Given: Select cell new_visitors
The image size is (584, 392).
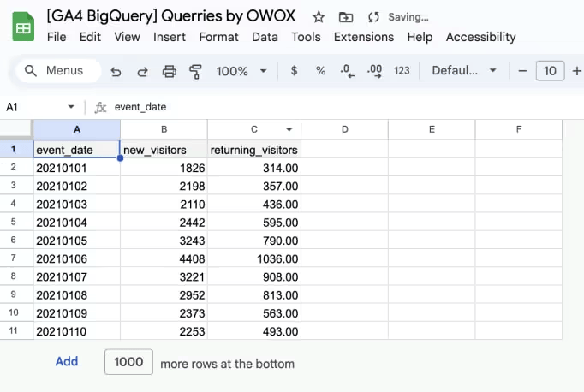Looking at the screenshot, I should [x=164, y=149].
